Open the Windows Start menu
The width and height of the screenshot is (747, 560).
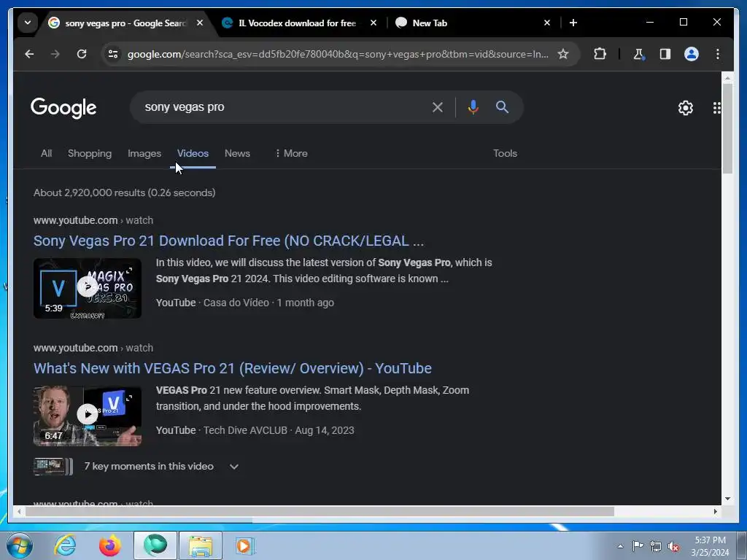(19, 545)
